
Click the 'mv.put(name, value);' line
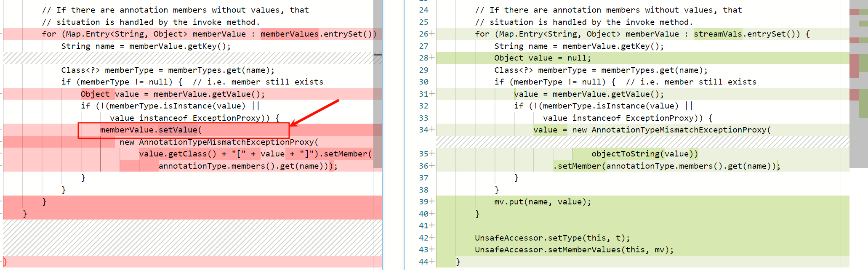coord(543,201)
